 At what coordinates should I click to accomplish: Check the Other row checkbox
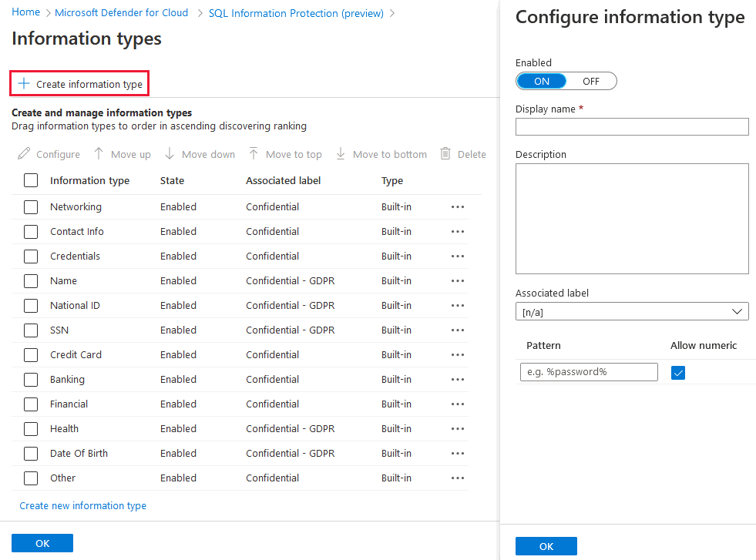tap(31, 478)
